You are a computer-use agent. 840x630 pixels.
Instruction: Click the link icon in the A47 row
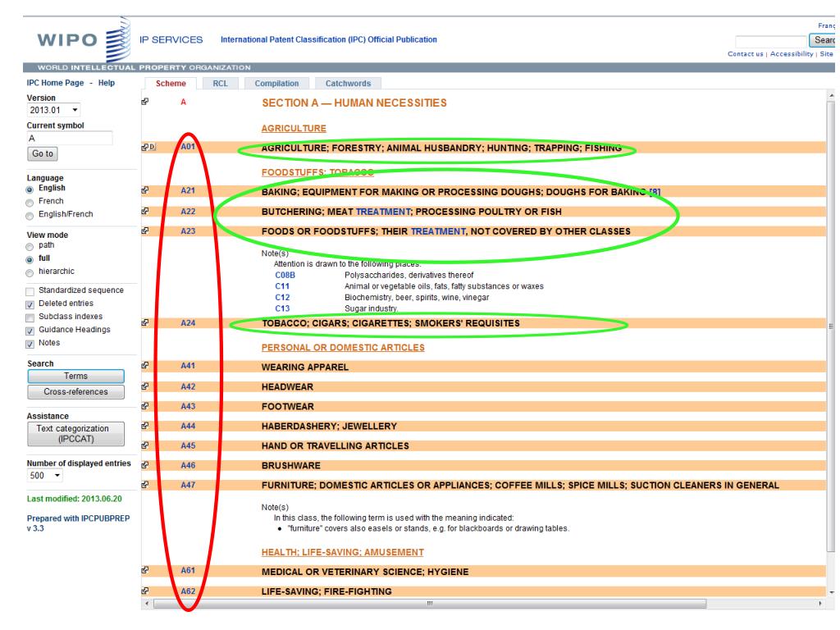[x=144, y=485]
